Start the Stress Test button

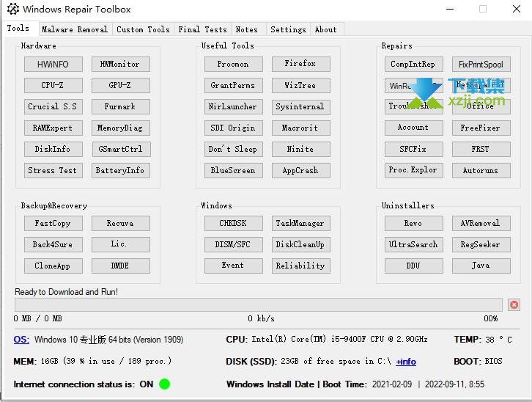click(53, 170)
